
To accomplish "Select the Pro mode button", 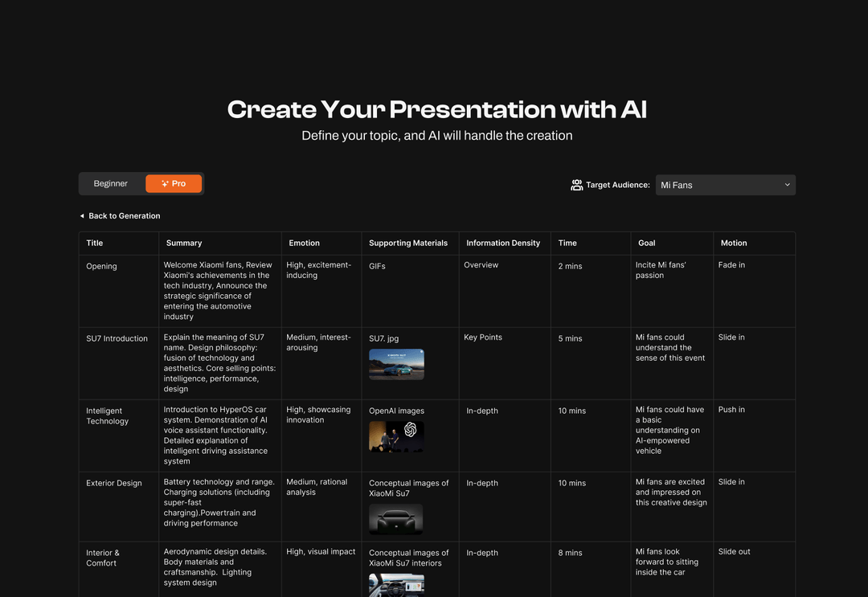I will 174,184.
